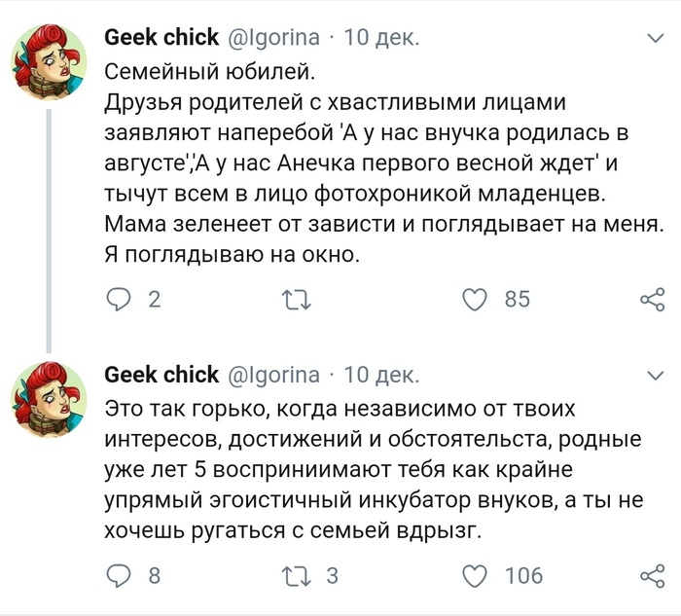The width and height of the screenshot is (681, 616).
Task: Share the second tweet about инкубатор внуков
Action: [651, 576]
